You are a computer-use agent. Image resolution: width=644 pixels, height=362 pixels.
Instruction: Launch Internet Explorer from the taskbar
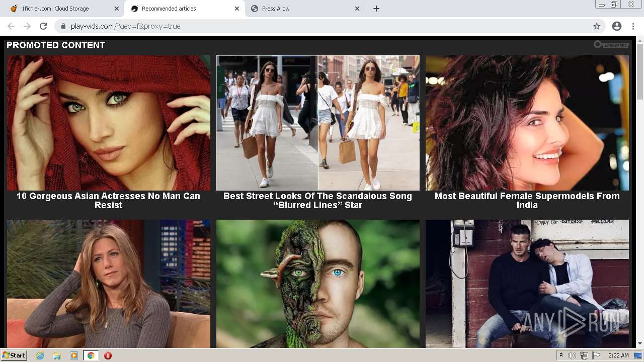40,355
